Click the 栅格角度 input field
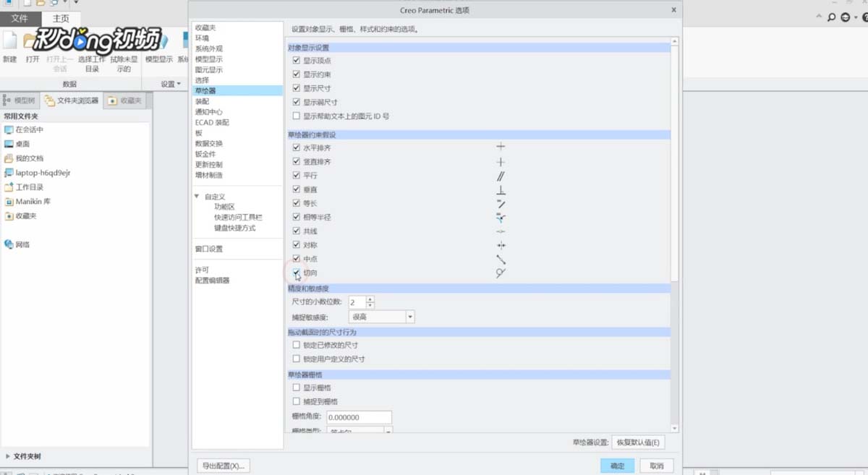Screen dimensions: 868x475 tap(359, 417)
